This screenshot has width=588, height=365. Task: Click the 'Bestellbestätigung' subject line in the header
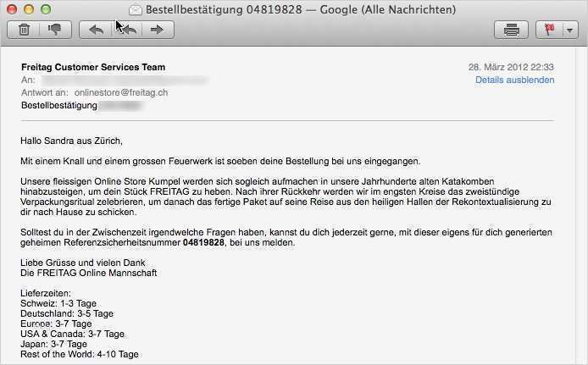(59, 105)
